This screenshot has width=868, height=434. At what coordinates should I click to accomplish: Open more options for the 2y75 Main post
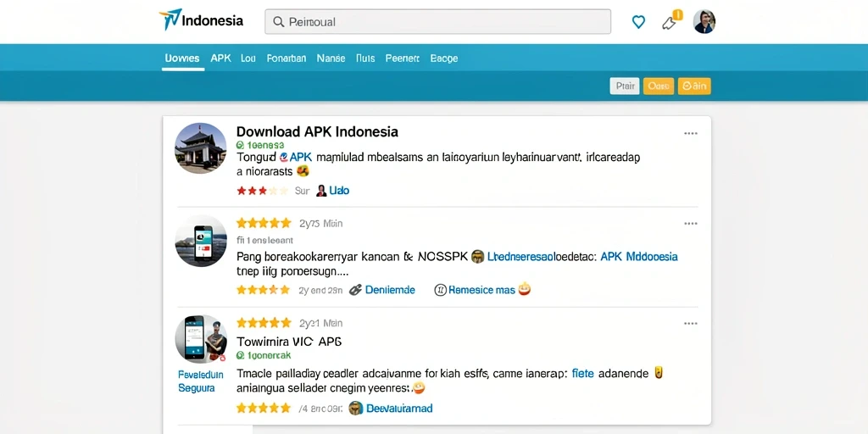click(x=690, y=224)
